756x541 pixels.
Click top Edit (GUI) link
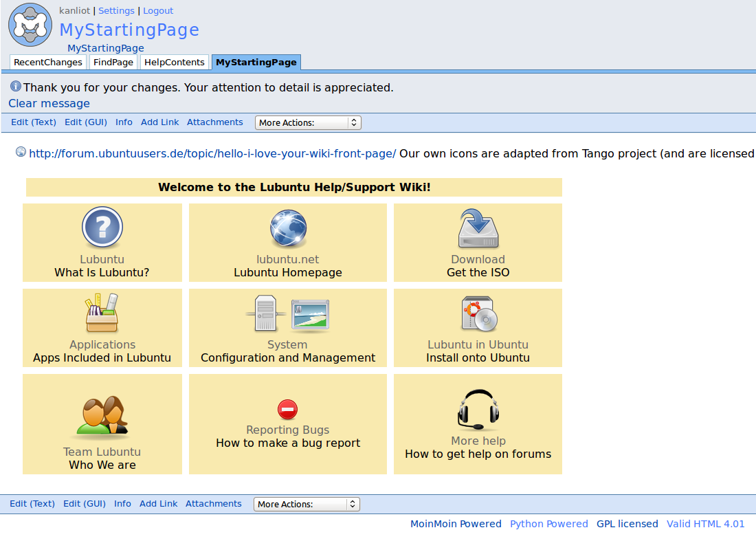(x=86, y=122)
